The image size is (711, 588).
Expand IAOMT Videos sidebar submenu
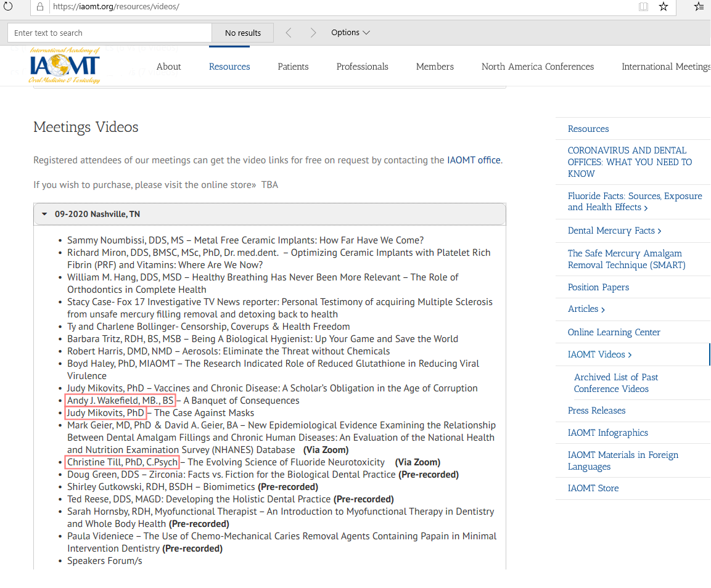point(630,355)
